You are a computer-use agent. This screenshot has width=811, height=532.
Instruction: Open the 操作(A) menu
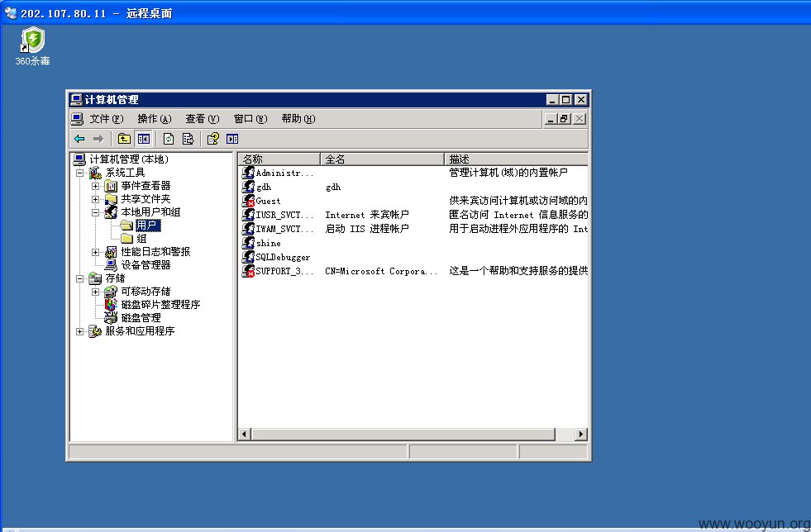[x=154, y=119]
